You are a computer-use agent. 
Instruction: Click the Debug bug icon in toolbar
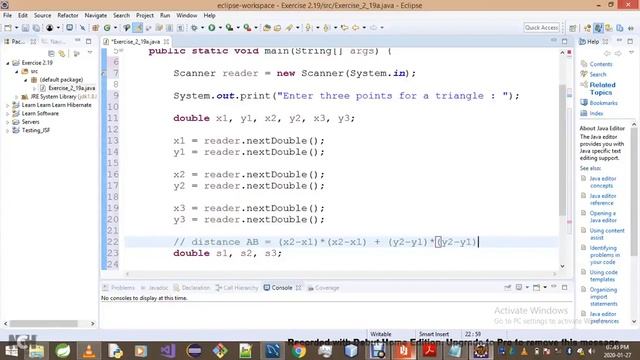[194, 28]
